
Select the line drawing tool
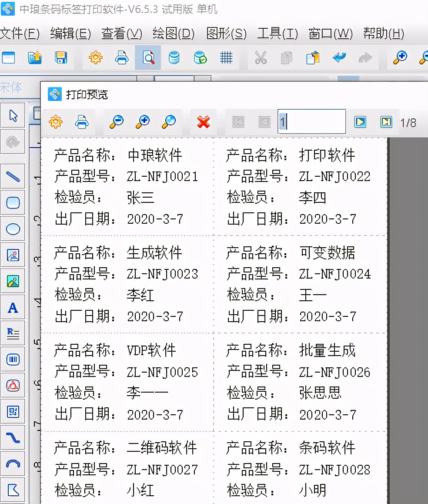coord(13,176)
